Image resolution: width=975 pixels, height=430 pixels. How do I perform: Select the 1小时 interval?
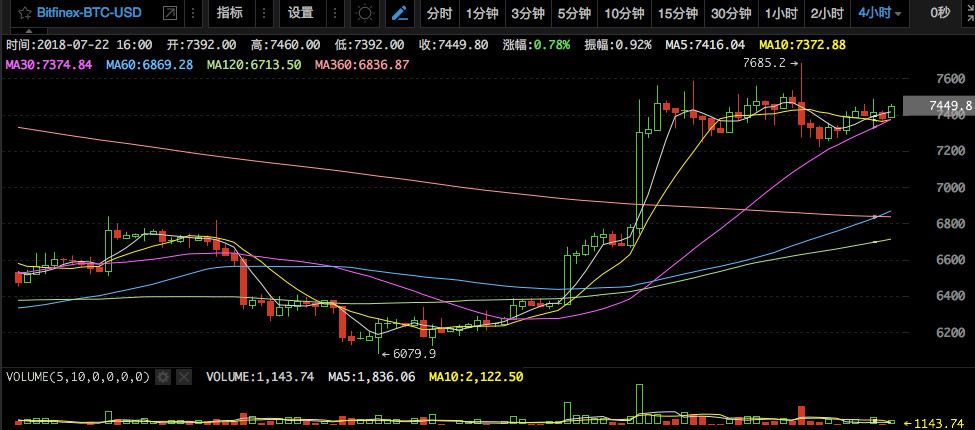point(780,13)
